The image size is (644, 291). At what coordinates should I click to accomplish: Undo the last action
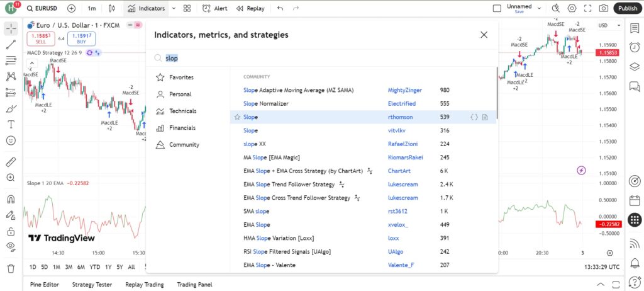click(x=280, y=8)
